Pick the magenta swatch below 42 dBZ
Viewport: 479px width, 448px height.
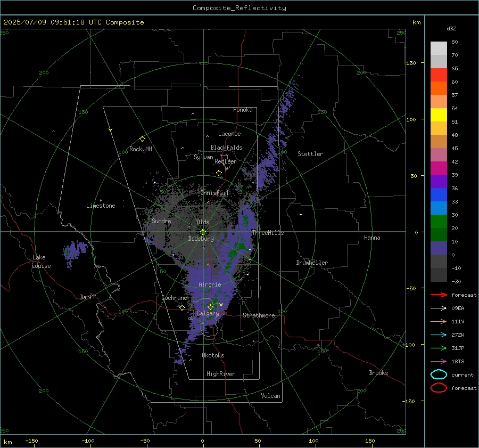click(x=439, y=168)
